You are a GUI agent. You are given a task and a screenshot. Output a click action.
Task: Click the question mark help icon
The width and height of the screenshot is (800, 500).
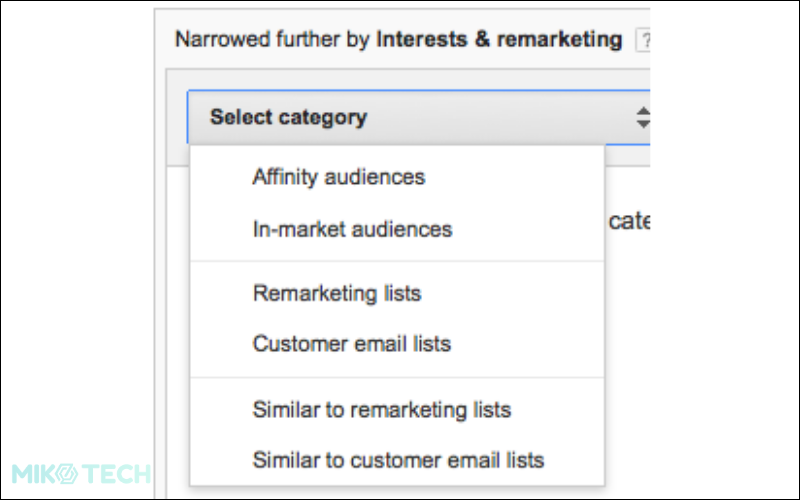(x=644, y=40)
